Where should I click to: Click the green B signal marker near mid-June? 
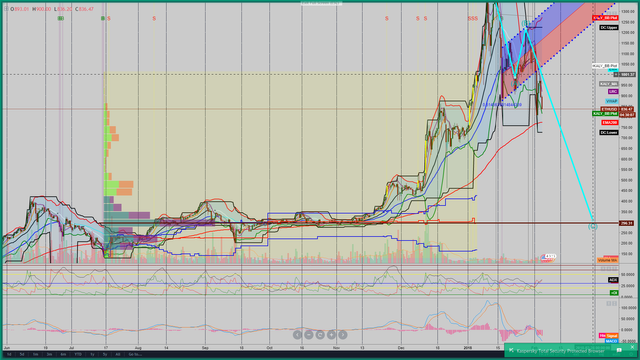60,18
